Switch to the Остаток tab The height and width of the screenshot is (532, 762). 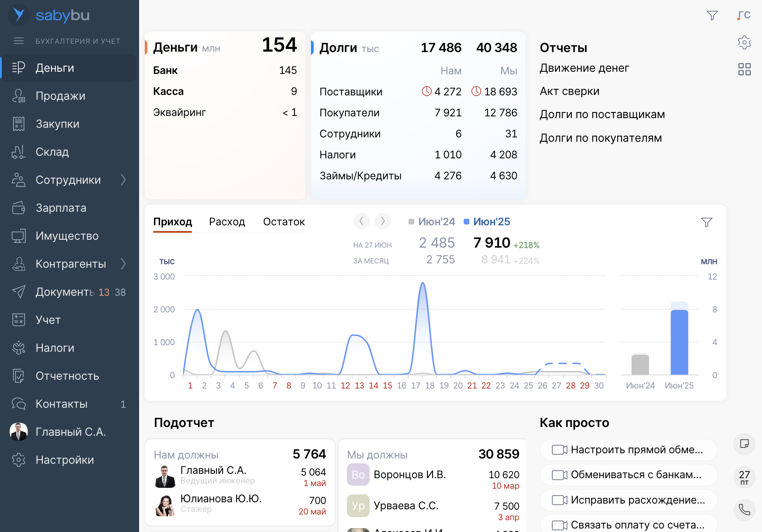click(x=284, y=222)
